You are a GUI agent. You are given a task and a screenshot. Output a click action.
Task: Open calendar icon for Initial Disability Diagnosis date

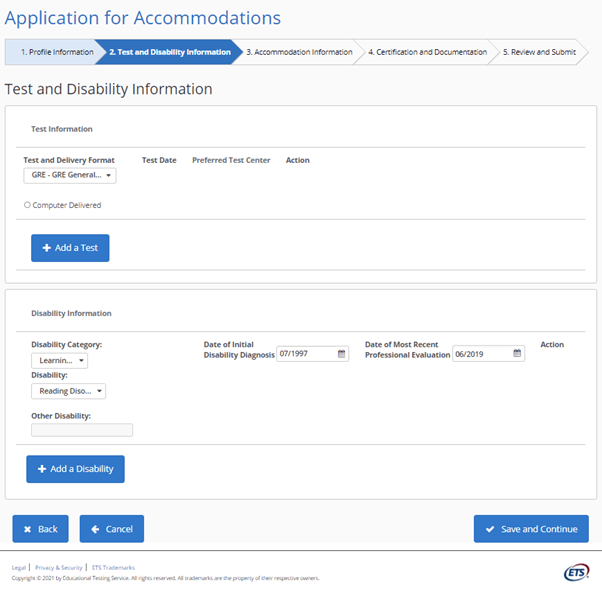coord(341,354)
